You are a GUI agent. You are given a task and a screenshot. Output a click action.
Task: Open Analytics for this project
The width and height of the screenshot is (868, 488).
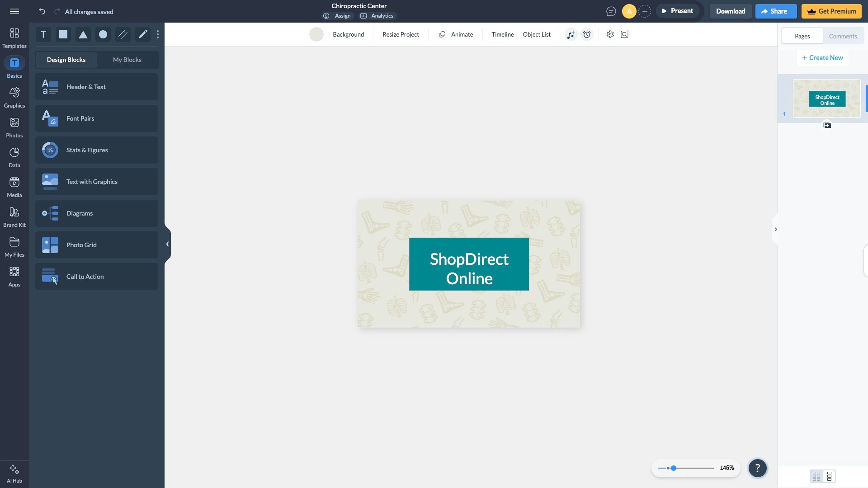click(x=377, y=16)
